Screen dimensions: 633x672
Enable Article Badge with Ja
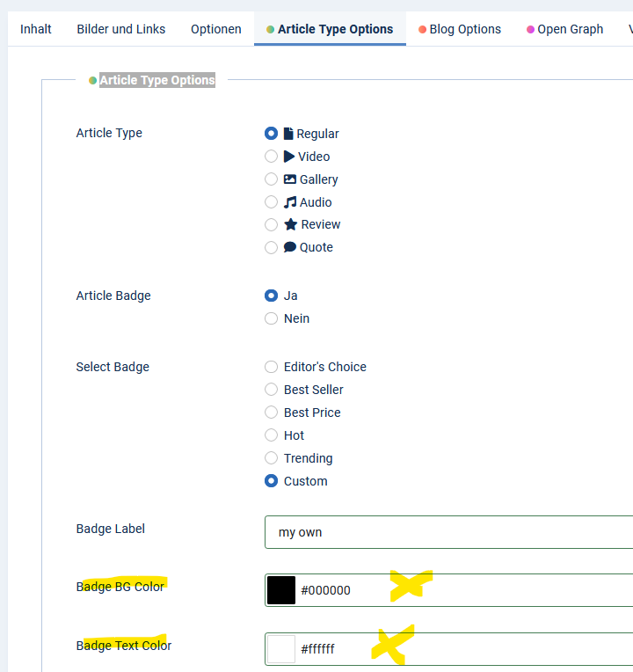click(x=271, y=296)
